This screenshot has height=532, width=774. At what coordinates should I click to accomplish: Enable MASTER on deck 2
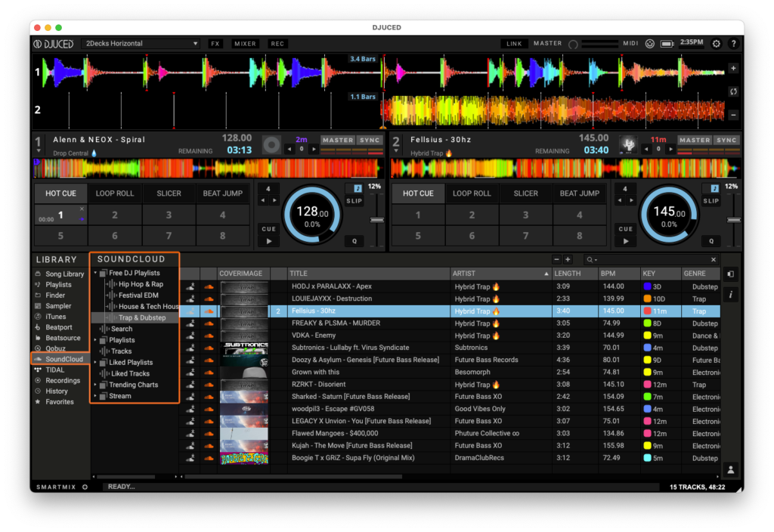click(x=695, y=140)
